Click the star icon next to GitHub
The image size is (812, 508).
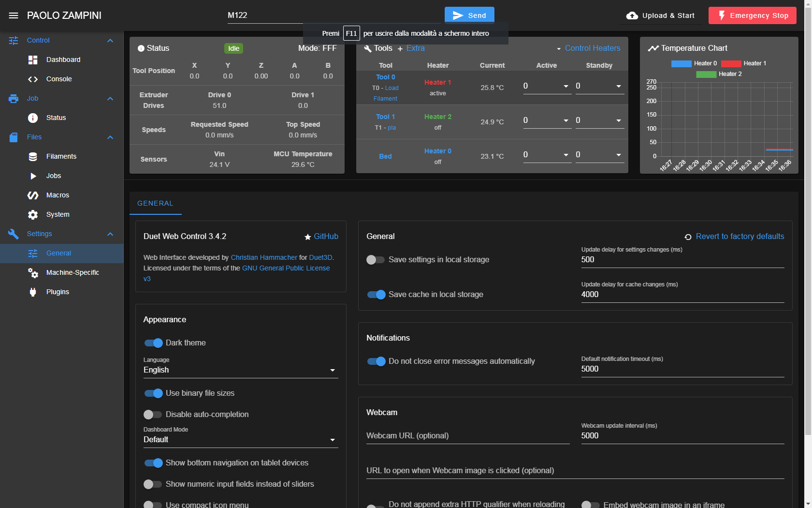tap(307, 237)
